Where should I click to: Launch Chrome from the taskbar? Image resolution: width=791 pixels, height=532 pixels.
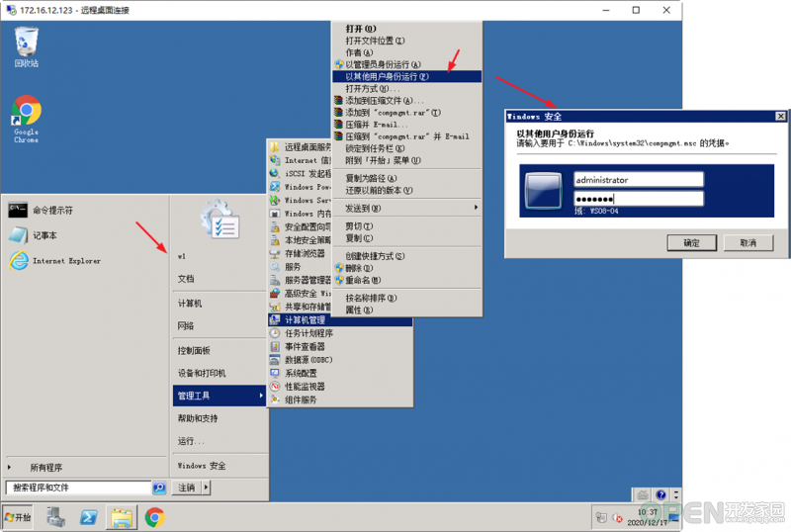coord(155,517)
